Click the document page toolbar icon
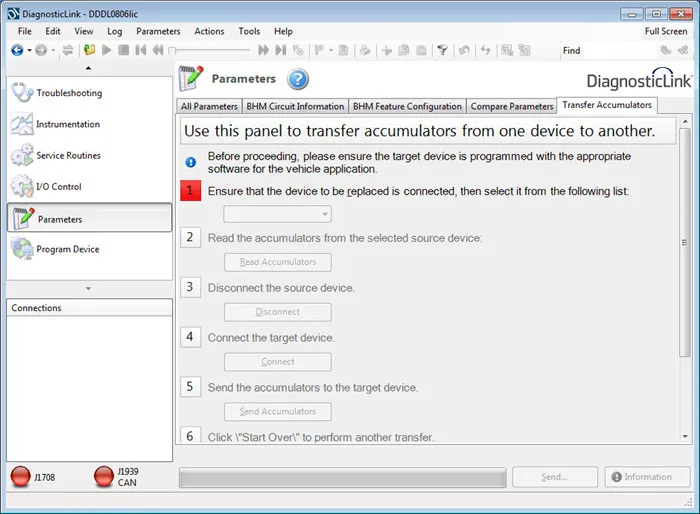 click(x=343, y=50)
